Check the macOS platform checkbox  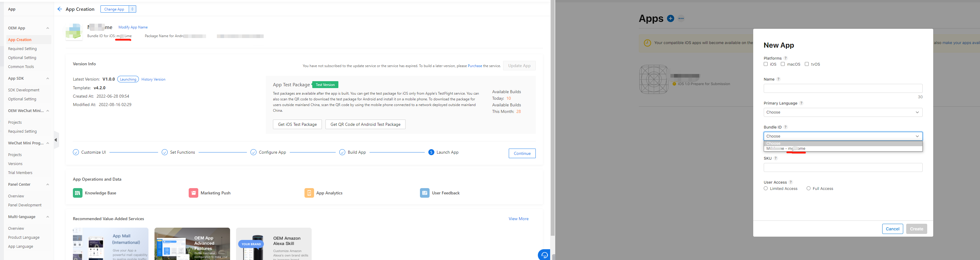(x=783, y=64)
